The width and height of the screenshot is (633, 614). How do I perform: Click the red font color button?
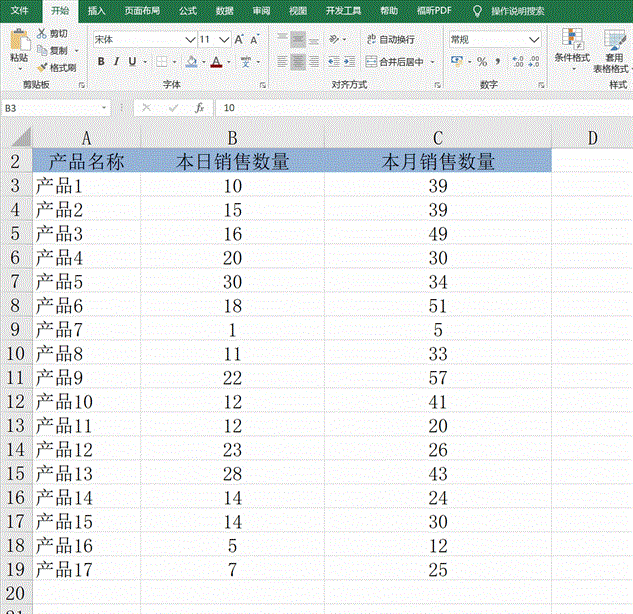[216, 62]
